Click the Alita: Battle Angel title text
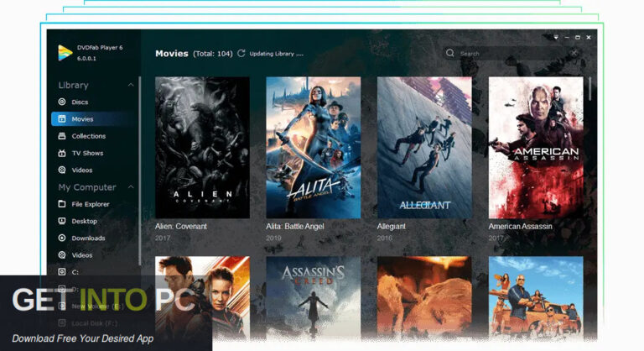Image resolution: width=644 pixels, height=351 pixels. coord(295,227)
